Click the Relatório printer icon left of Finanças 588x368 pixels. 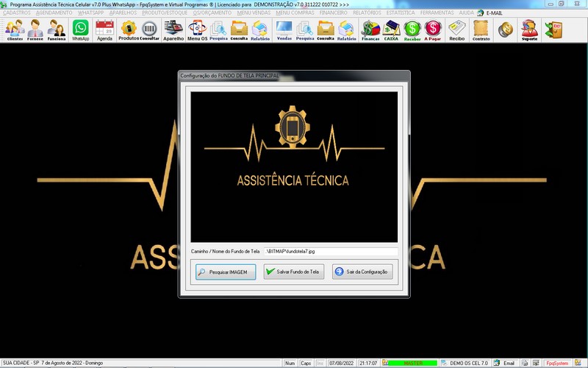click(346, 30)
